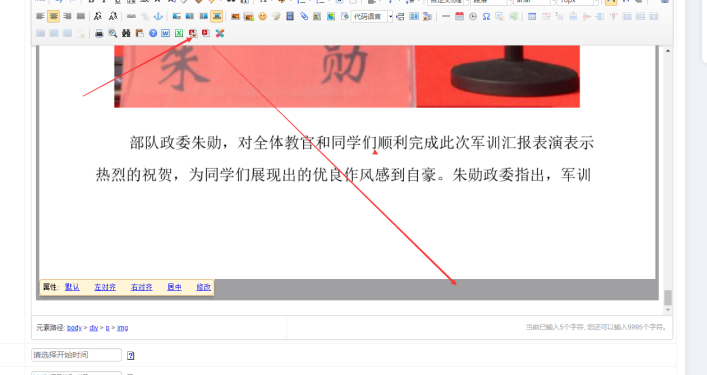
Task: Insert an emoticon with the smiley icon
Action: [x=262, y=16]
